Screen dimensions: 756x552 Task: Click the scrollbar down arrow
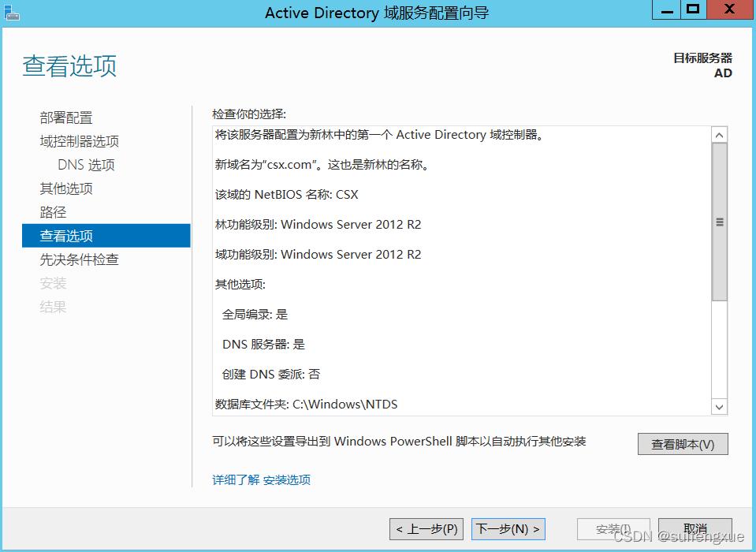pyautogui.click(x=719, y=407)
